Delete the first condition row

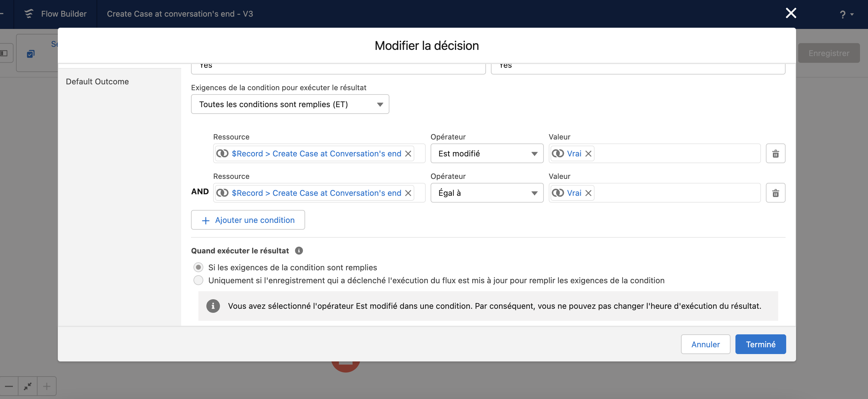click(775, 153)
